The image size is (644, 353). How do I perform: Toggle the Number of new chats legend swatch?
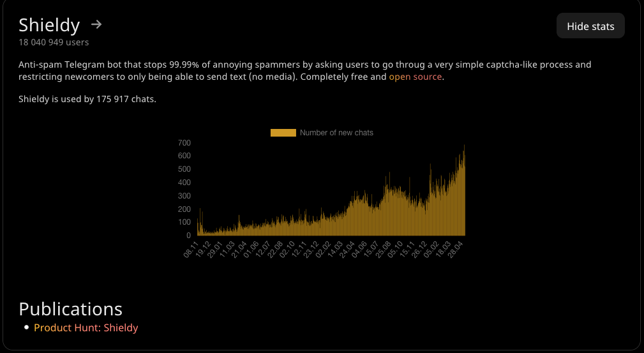pos(283,133)
